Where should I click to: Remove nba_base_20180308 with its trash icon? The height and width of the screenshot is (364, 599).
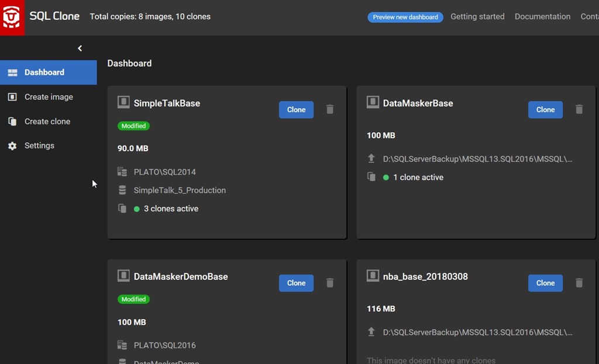pos(579,283)
